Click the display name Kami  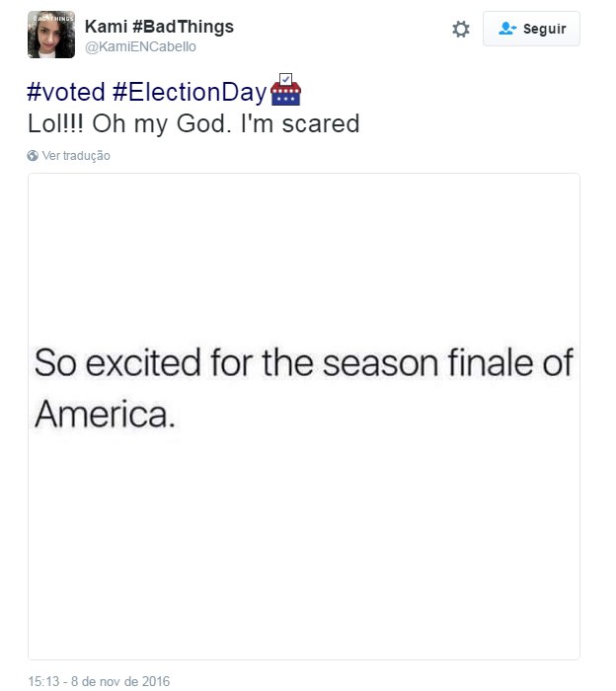click(106, 26)
